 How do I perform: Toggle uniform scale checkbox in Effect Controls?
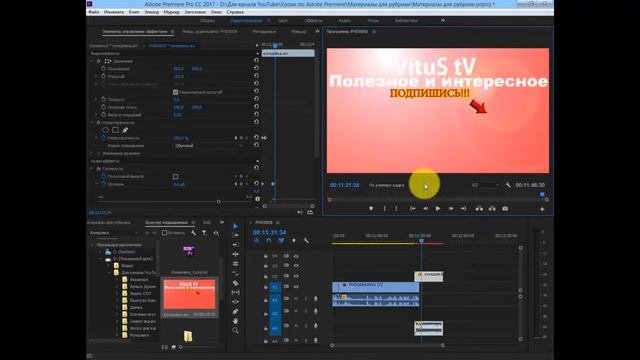(x=176, y=92)
